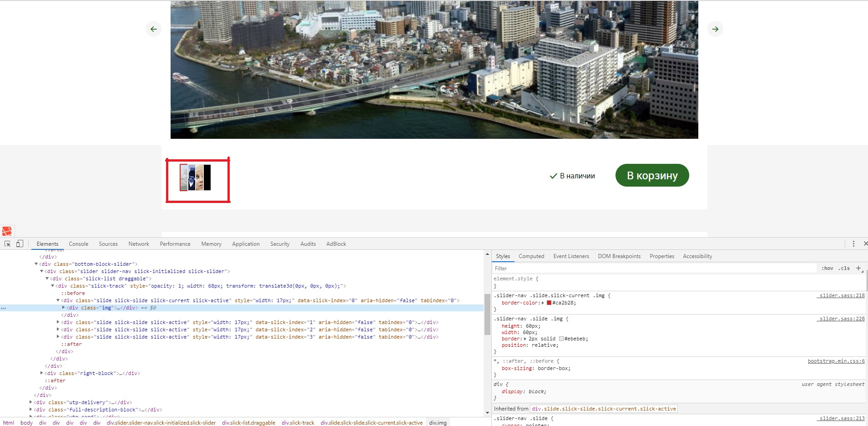Open Accessibility sidebar tab
This screenshot has height=426, width=868.
[x=697, y=256]
